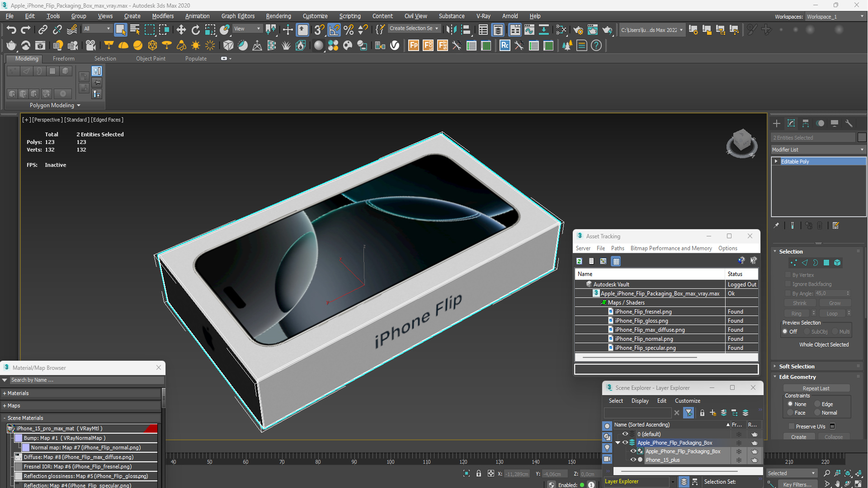Open the question mark help icon
Image resolution: width=868 pixels, height=488 pixels.
tap(596, 46)
